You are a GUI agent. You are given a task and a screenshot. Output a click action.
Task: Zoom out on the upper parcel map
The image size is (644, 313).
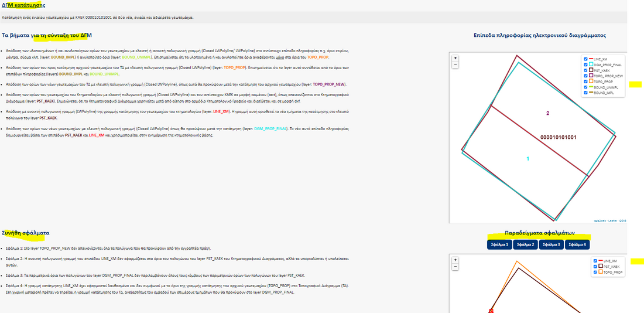click(x=455, y=64)
